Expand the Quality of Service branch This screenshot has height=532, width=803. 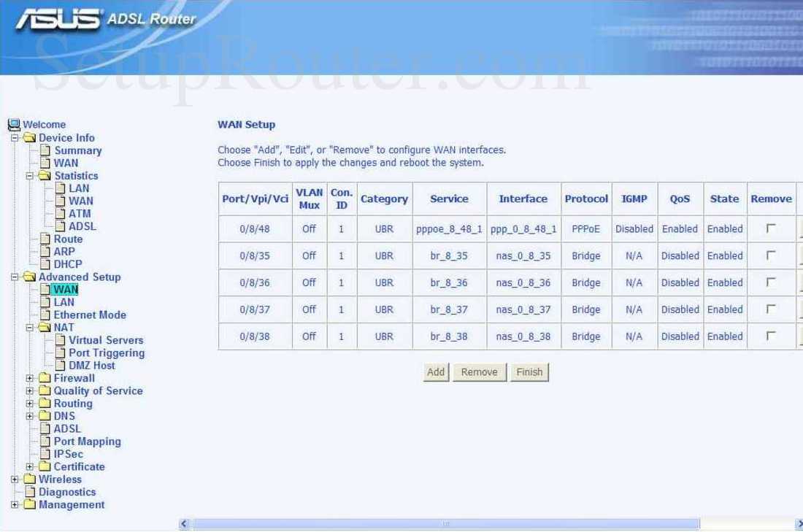pyautogui.click(x=29, y=390)
